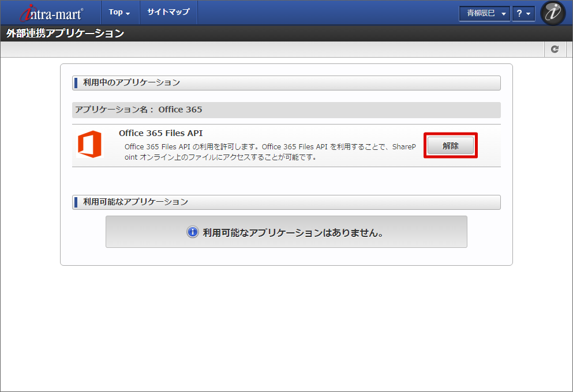The height and width of the screenshot is (392, 573).
Task: Open the Top dropdown menu
Action: pos(119,13)
